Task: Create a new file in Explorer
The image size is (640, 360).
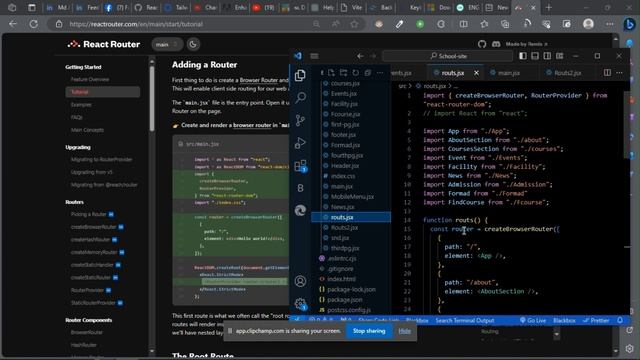Action: 331,73
